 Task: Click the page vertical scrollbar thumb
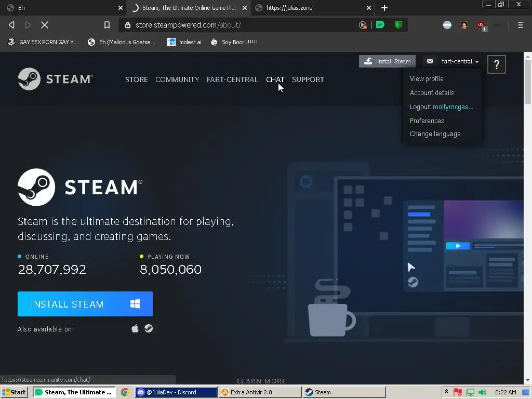[x=528, y=83]
